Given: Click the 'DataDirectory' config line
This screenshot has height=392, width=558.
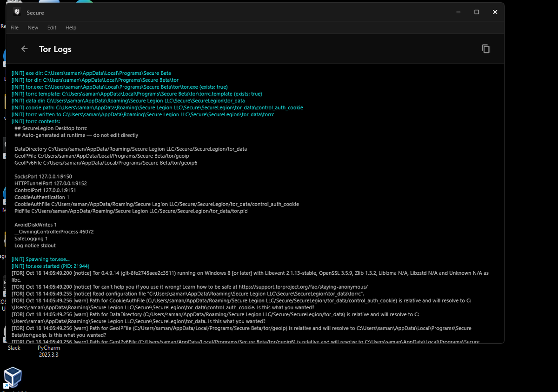Looking at the screenshot, I should [x=131, y=149].
